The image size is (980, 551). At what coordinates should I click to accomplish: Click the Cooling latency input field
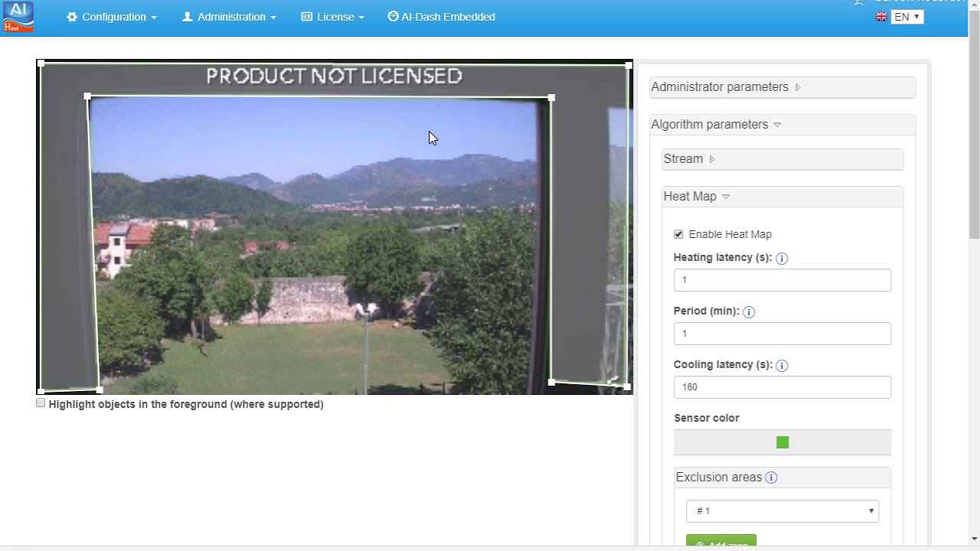pos(782,387)
